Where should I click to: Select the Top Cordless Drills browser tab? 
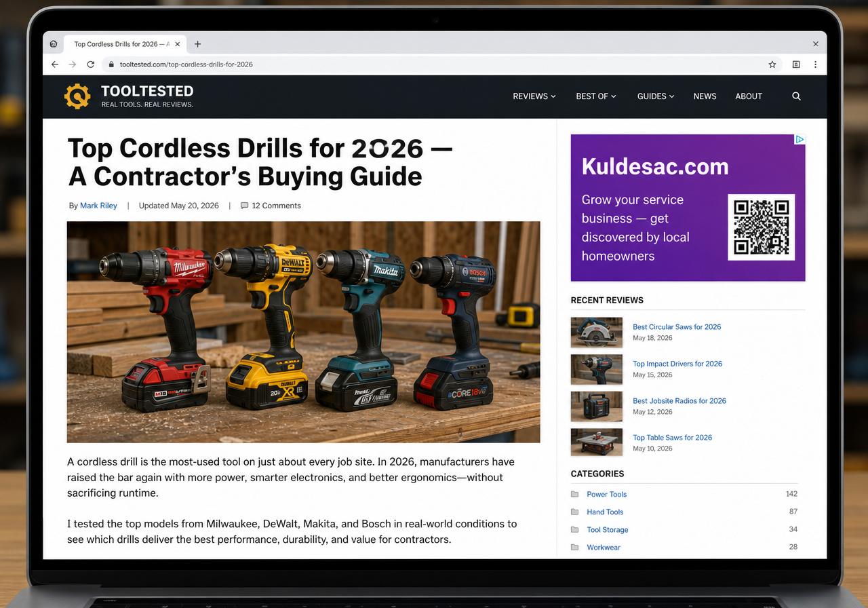pyautogui.click(x=125, y=44)
